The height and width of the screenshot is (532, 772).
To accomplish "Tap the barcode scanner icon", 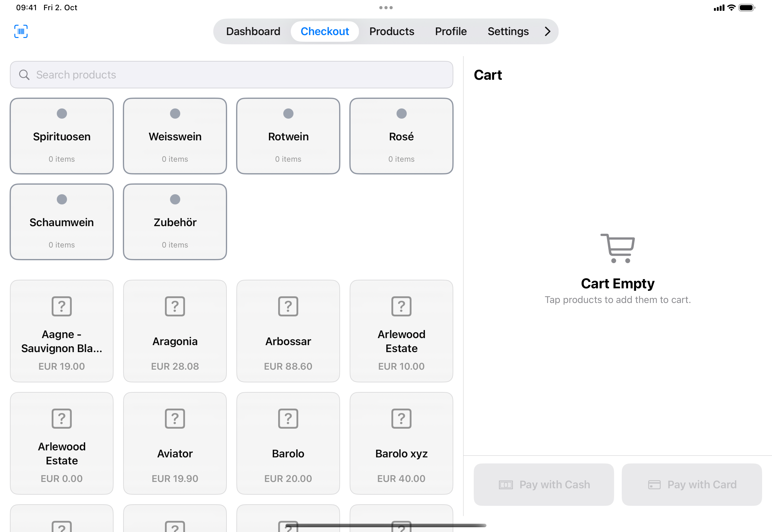I will (x=21, y=31).
